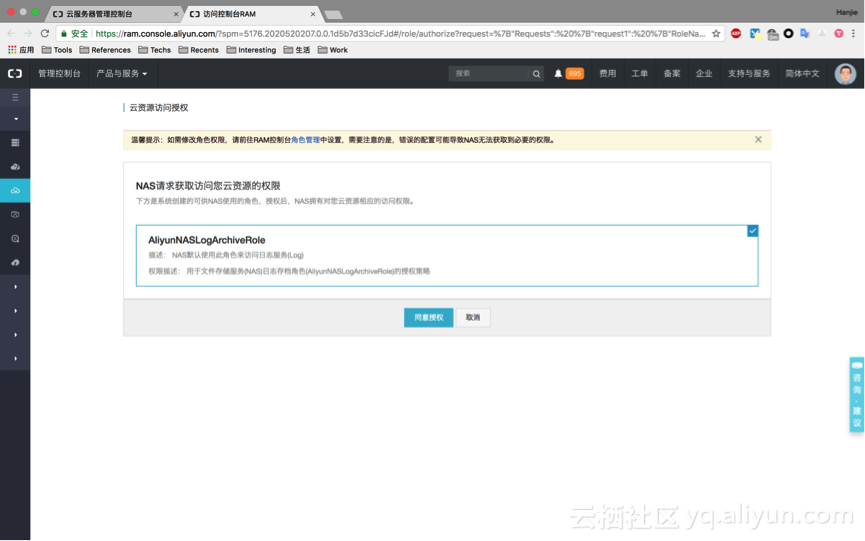The width and height of the screenshot is (865, 541).
Task: Open the 备案 menu
Action: click(x=671, y=73)
